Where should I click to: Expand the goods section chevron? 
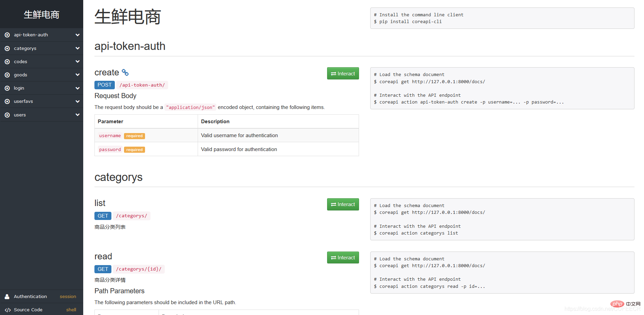click(x=77, y=75)
